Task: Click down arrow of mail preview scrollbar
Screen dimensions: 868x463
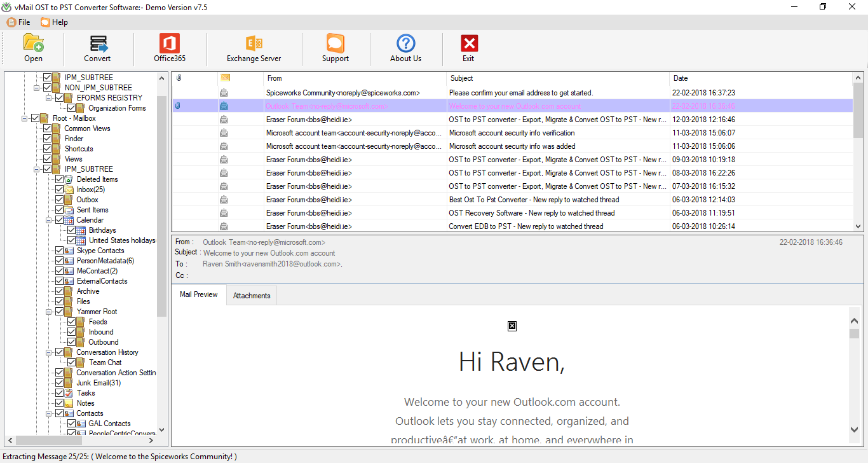Action: [854, 430]
